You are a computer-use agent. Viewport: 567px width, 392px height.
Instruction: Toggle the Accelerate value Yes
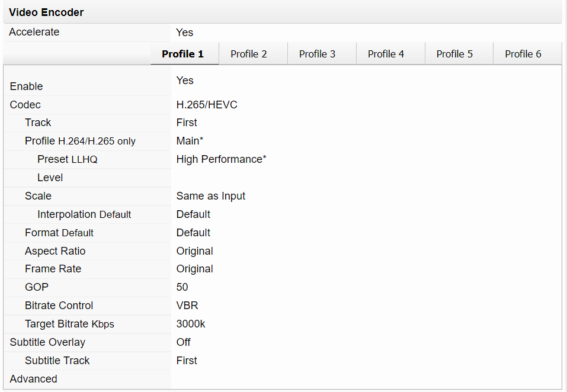pos(184,33)
